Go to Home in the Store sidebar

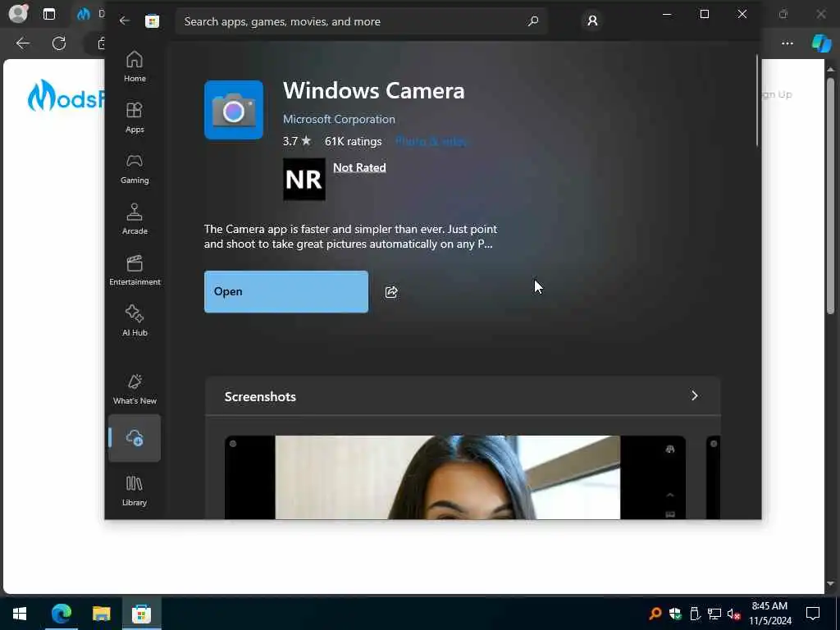(135, 67)
